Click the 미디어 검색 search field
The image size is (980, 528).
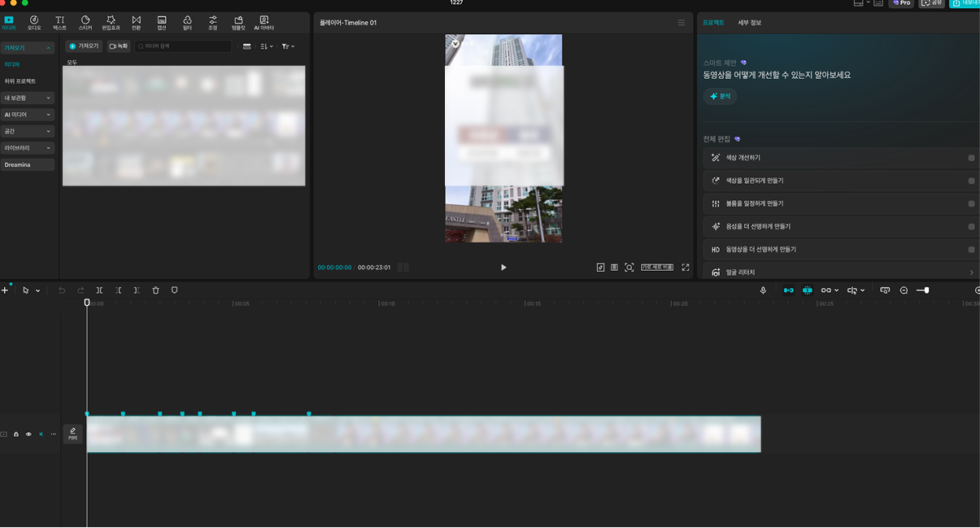click(183, 46)
